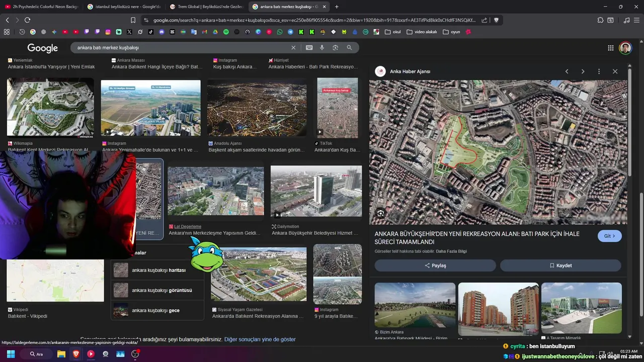644x362 pixels.
Task: Click the Kaydet save button
Action: pyautogui.click(x=560, y=265)
